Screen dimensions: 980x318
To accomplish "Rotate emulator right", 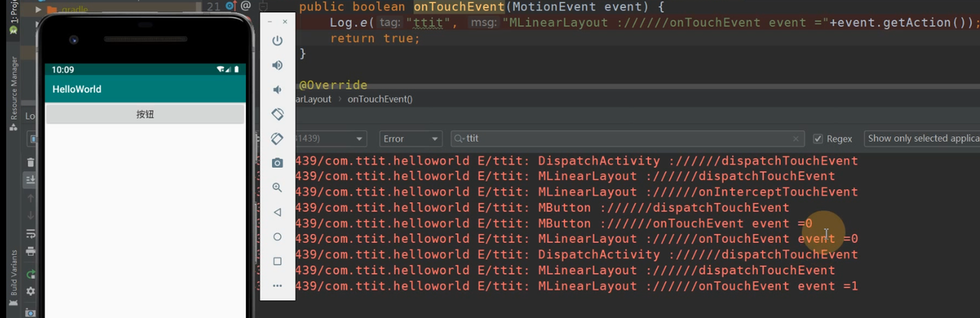I will (x=277, y=139).
